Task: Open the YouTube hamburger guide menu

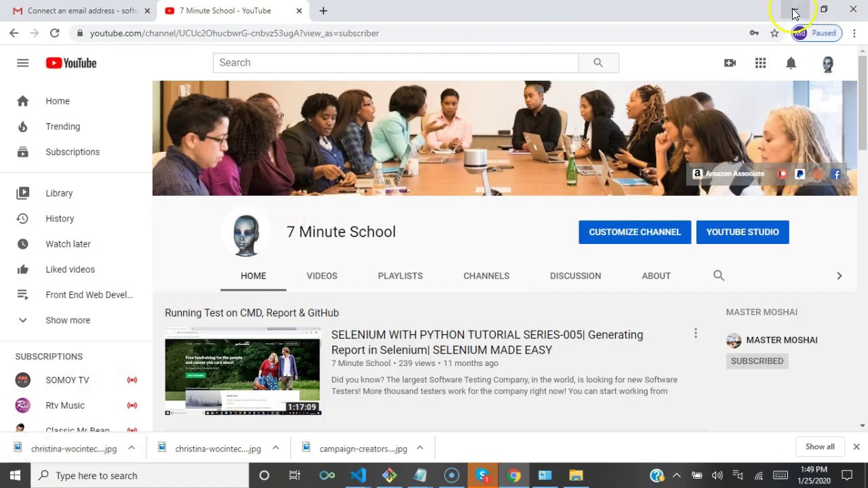Action: (22, 63)
